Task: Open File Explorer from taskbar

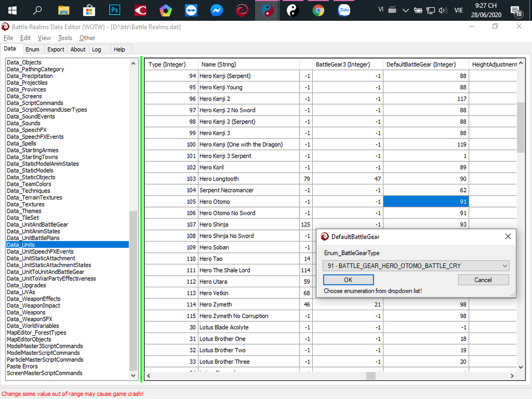Action: click(63, 10)
